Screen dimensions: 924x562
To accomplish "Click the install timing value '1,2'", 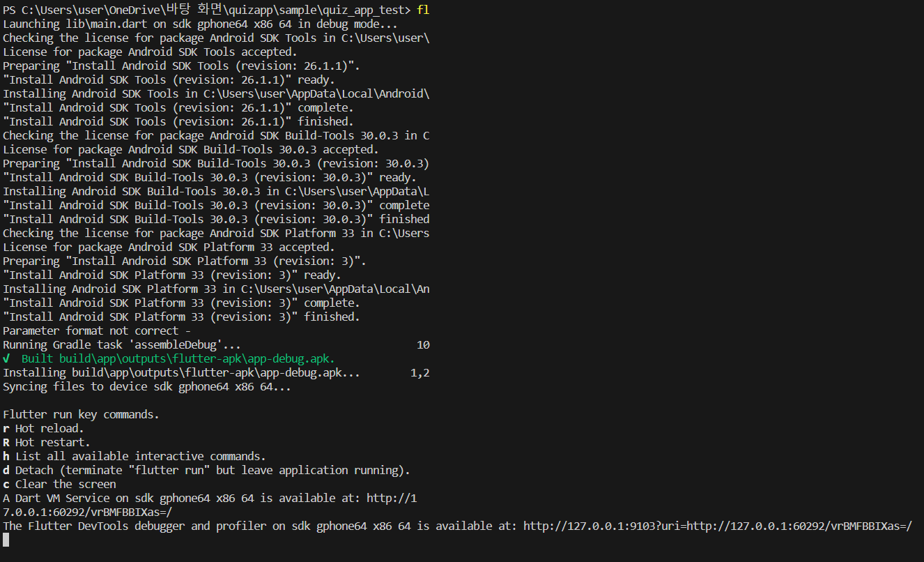I will [420, 372].
